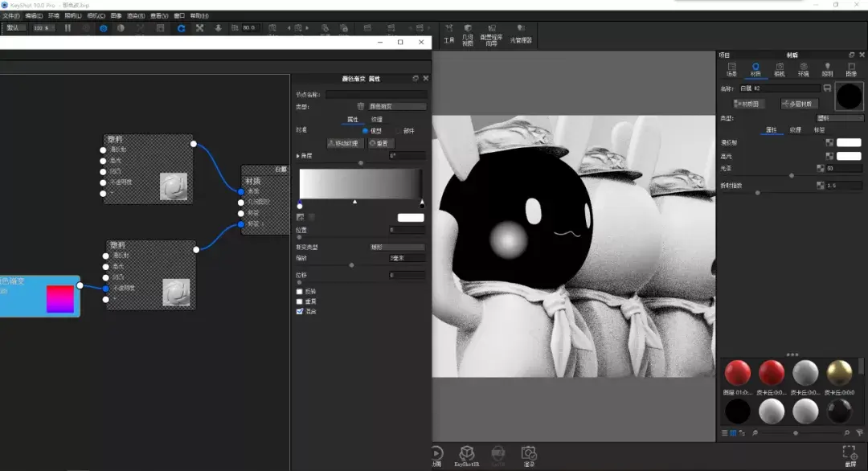Viewport: 868px width, 471px height.
Task: Open the 工具 tools toolbar button
Action: coord(449,35)
